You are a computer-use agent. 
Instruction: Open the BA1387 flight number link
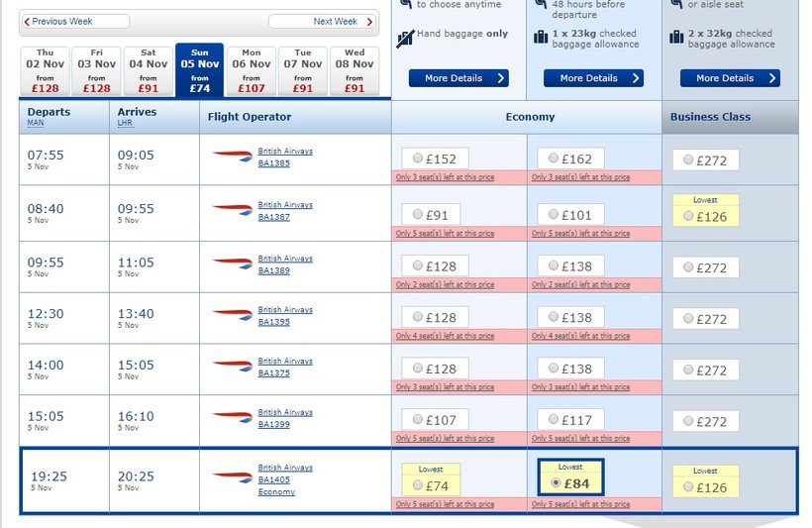[x=274, y=216]
